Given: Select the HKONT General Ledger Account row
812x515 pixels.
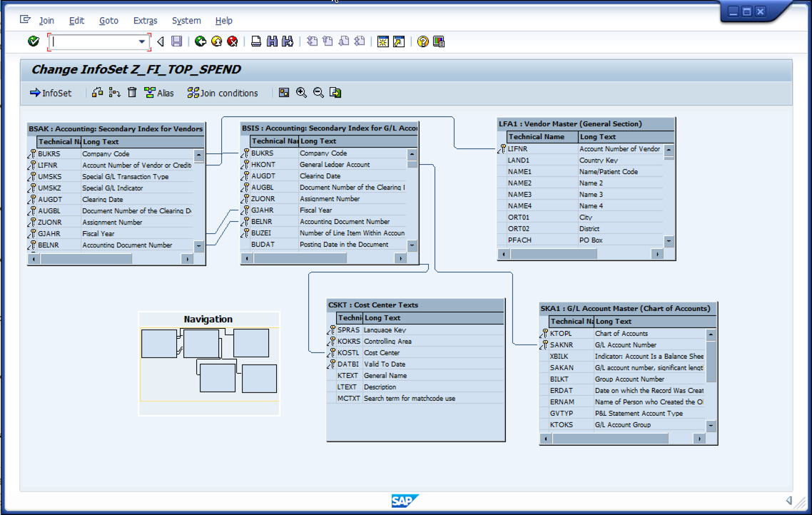Looking at the screenshot, I should point(324,165).
